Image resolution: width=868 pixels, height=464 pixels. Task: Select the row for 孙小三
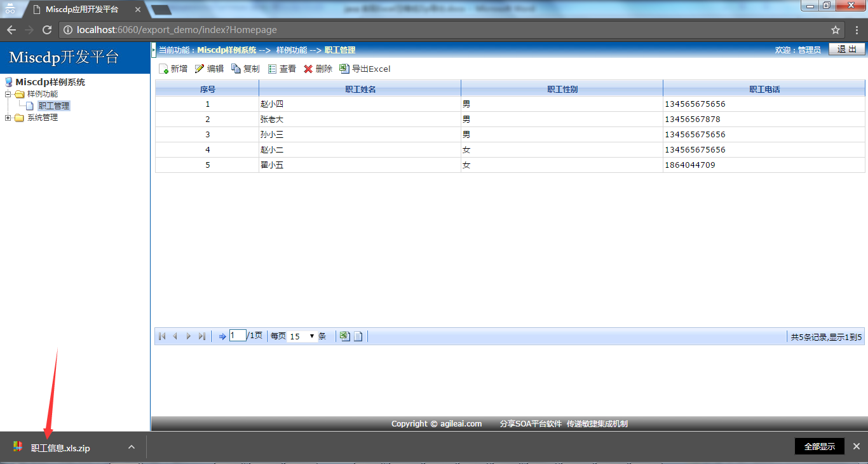click(510, 135)
